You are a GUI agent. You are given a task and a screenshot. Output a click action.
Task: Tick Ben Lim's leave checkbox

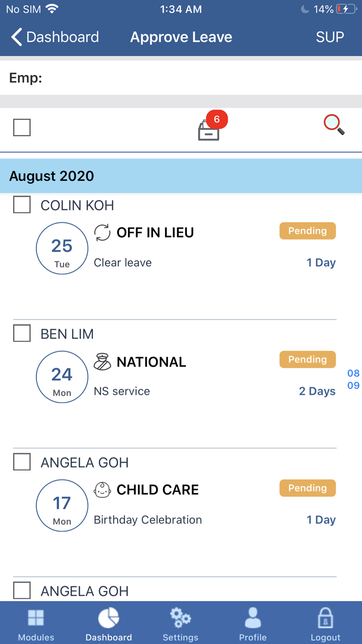[x=22, y=333]
